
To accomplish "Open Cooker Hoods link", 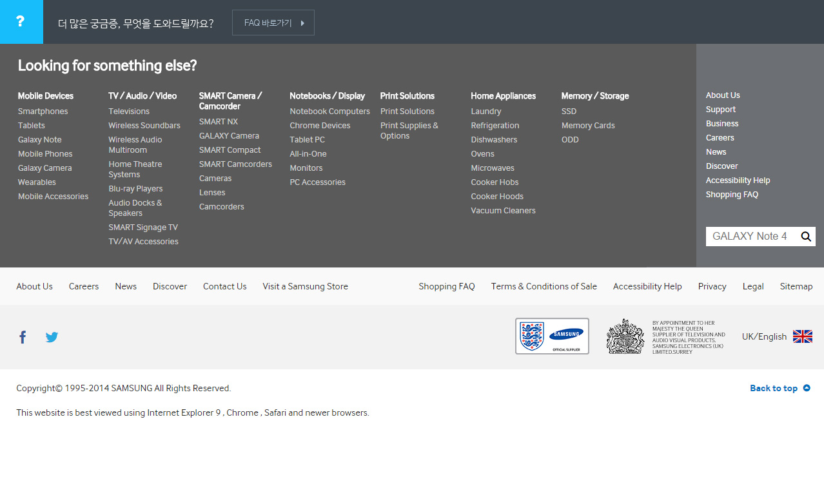I will point(497,197).
